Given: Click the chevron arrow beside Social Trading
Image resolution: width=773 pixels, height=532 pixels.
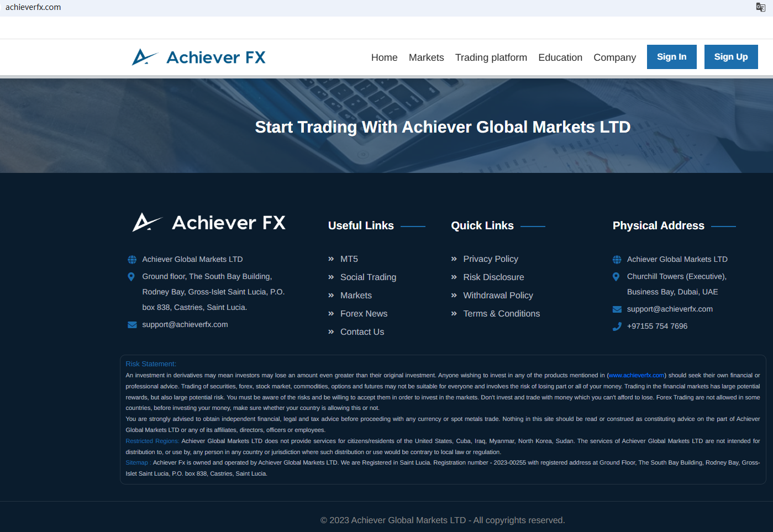Looking at the screenshot, I should (x=331, y=277).
